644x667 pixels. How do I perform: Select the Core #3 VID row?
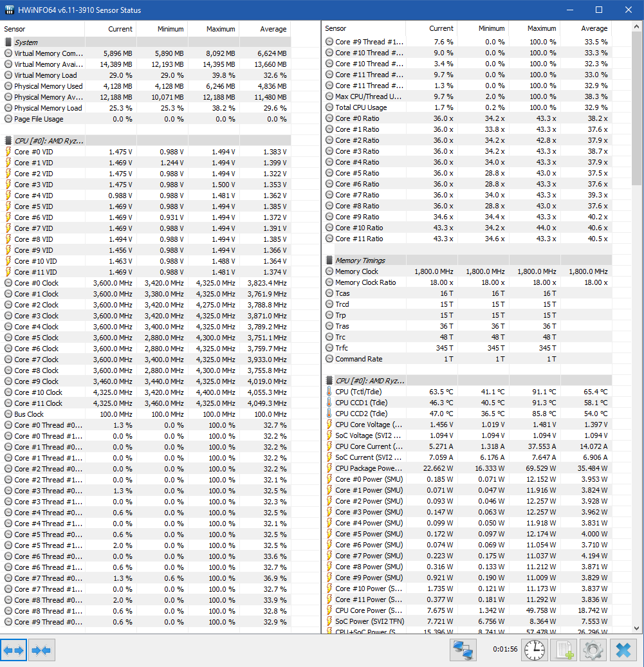[146, 184]
